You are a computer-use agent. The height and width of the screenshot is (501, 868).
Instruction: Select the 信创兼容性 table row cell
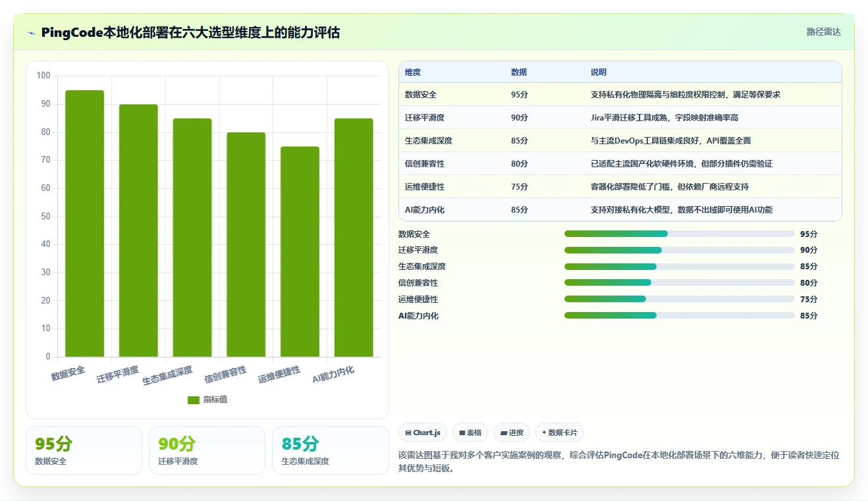pos(425,164)
